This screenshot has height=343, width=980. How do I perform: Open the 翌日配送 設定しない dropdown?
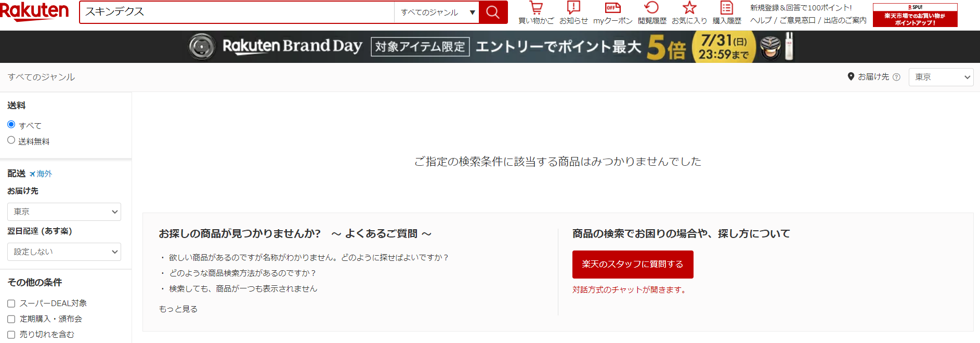click(x=64, y=252)
